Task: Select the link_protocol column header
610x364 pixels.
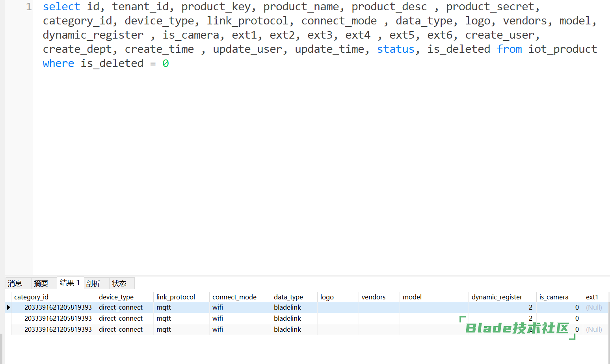Action: pyautogui.click(x=175, y=297)
